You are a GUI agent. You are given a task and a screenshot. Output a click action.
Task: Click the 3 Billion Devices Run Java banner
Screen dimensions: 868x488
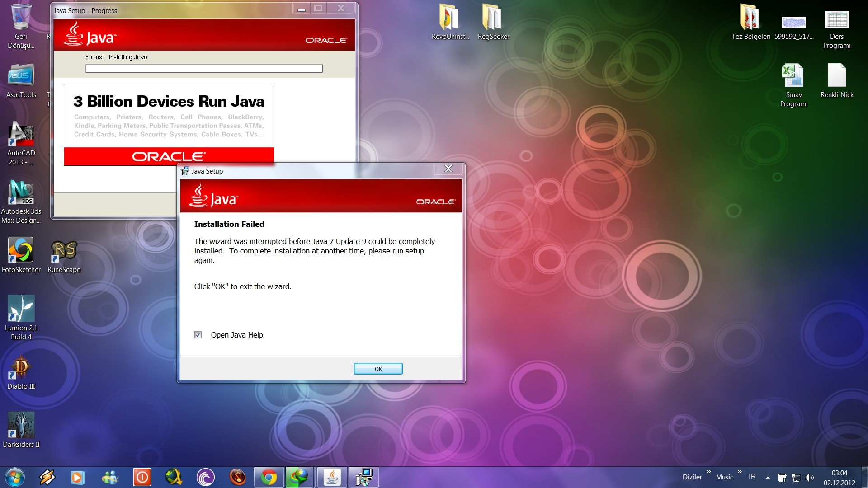click(169, 125)
